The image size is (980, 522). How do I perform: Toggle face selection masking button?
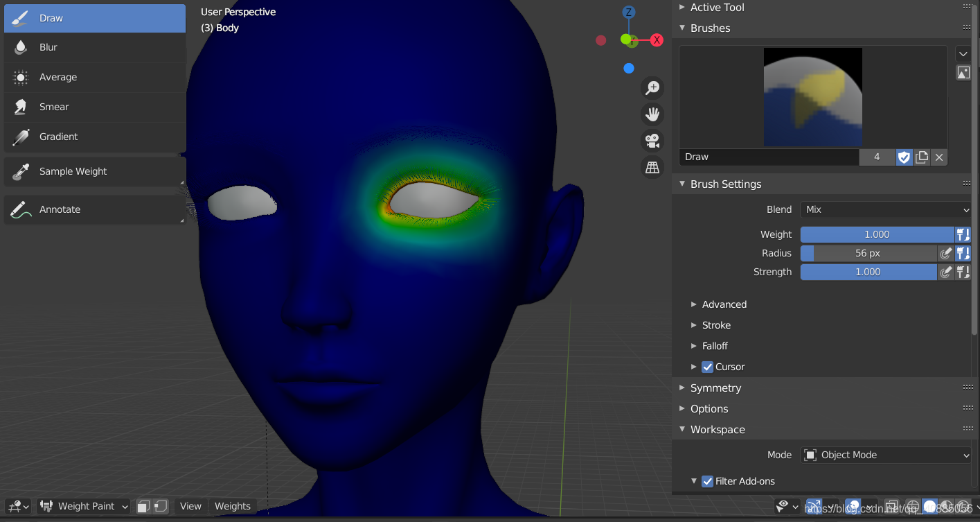(143, 507)
